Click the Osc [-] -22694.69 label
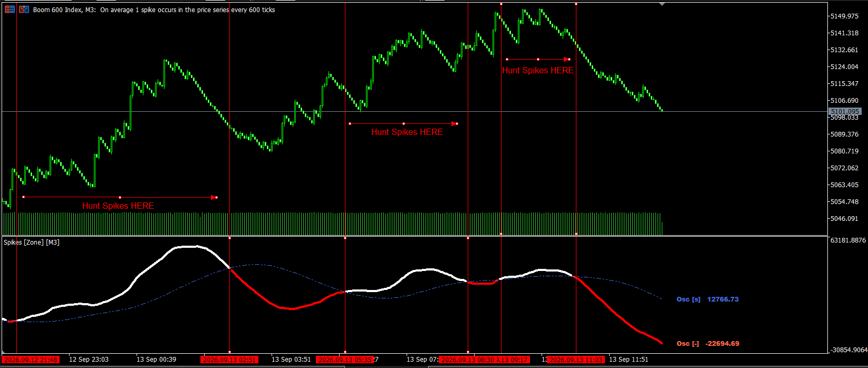Screen dimensions: 868x368 tap(708, 343)
